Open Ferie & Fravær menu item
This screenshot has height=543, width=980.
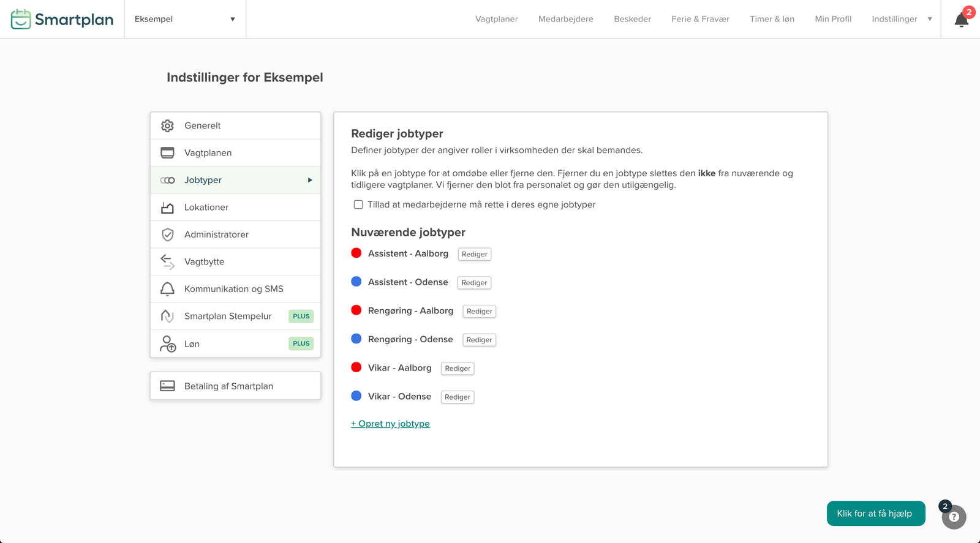tap(700, 19)
